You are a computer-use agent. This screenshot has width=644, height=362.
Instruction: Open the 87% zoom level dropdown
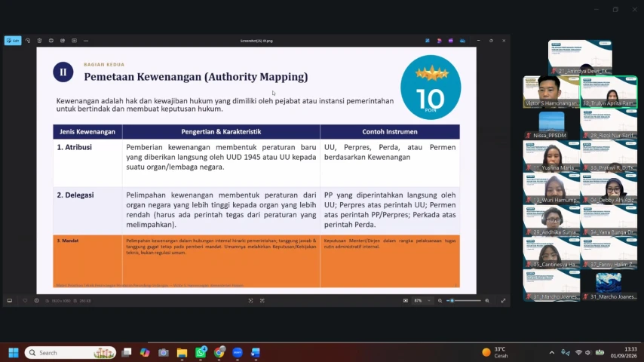click(422, 301)
